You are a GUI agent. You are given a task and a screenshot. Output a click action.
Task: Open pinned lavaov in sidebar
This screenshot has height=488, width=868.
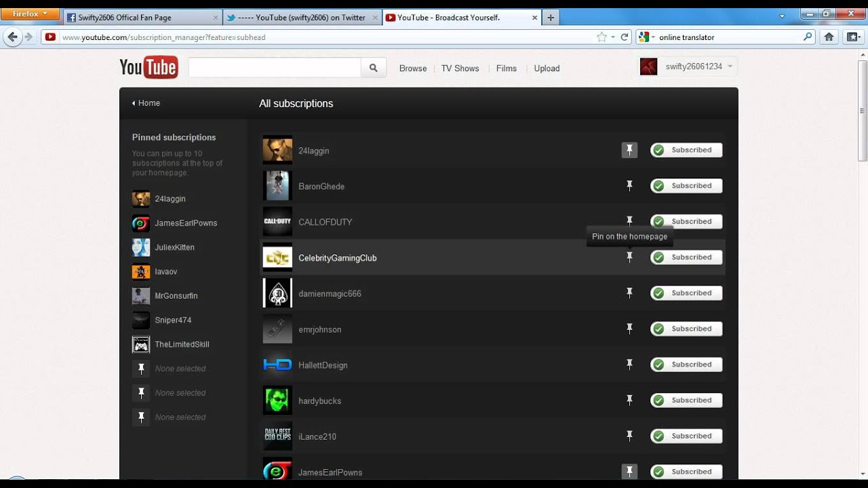pos(165,272)
